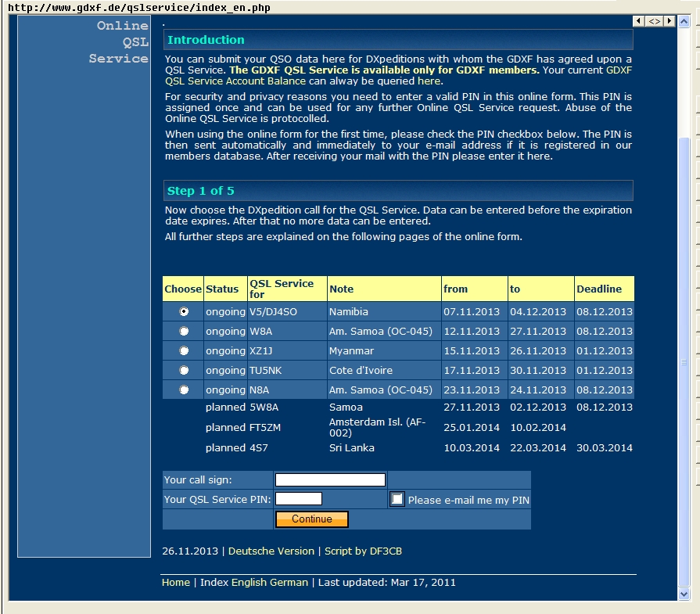Click the page URL text at top
The image size is (700, 614).
pyautogui.click(x=139, y=8)
